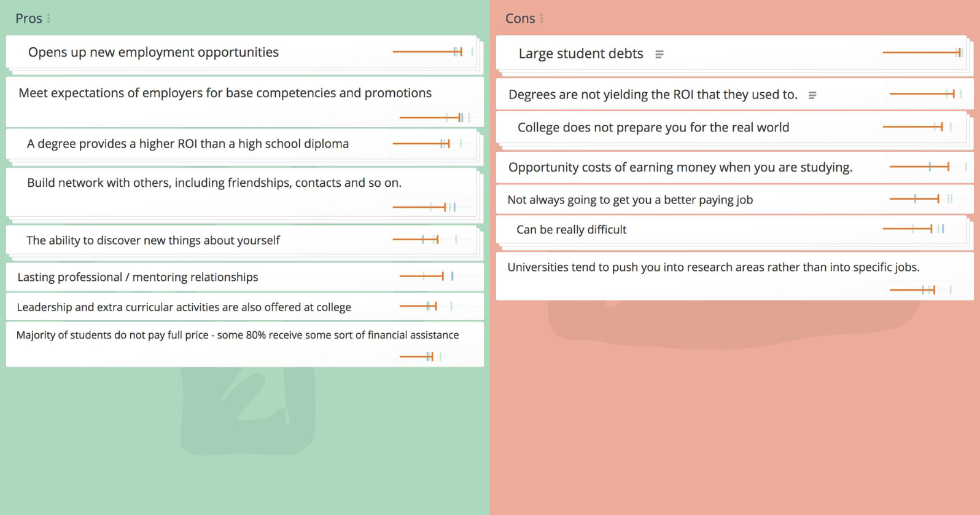Screen dimensions: 980x515
Task: Click the rating handle on Large student debts
Action: point(959,53)
